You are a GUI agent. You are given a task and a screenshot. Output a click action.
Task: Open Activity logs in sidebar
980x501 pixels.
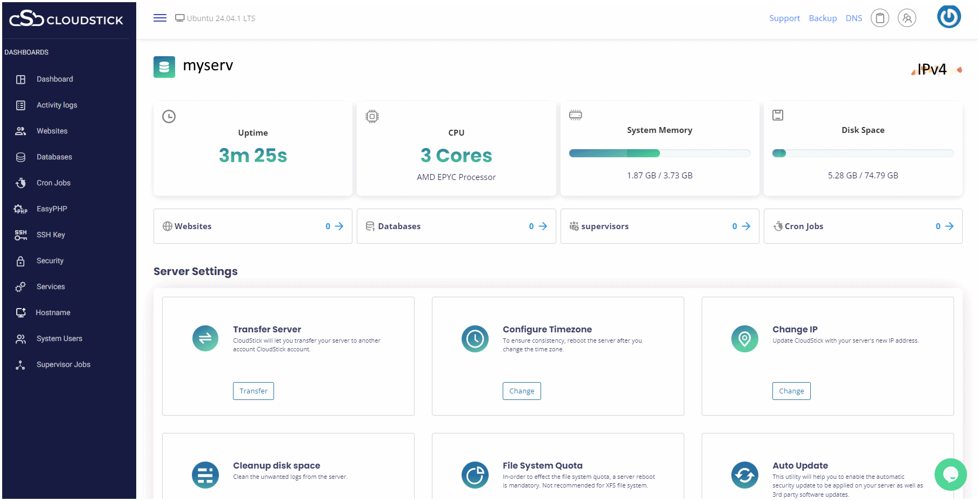(57, 105)
